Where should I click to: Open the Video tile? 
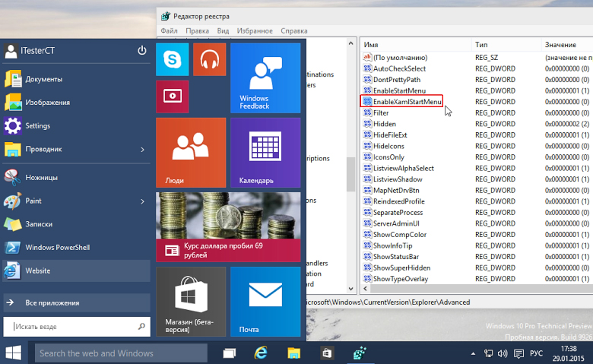172,97
